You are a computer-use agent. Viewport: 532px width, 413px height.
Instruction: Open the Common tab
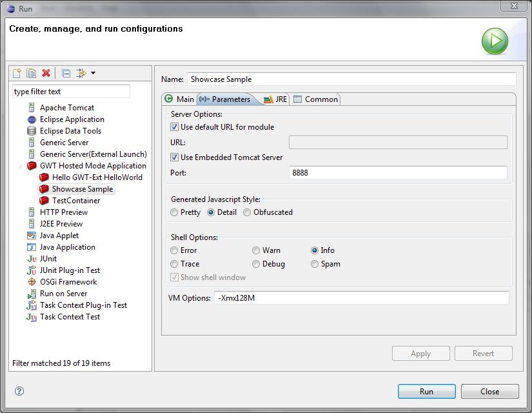316,99
